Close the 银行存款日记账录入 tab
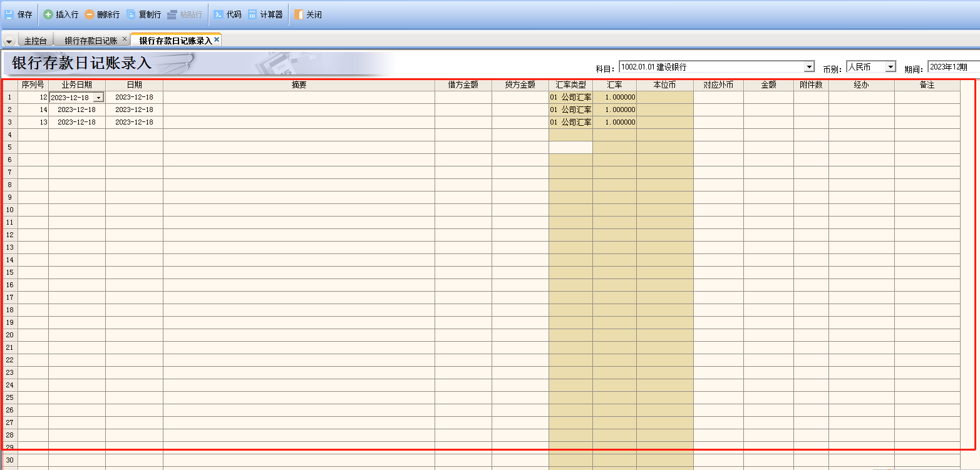Screen dimensions: 980x470 tap(217, 39)
